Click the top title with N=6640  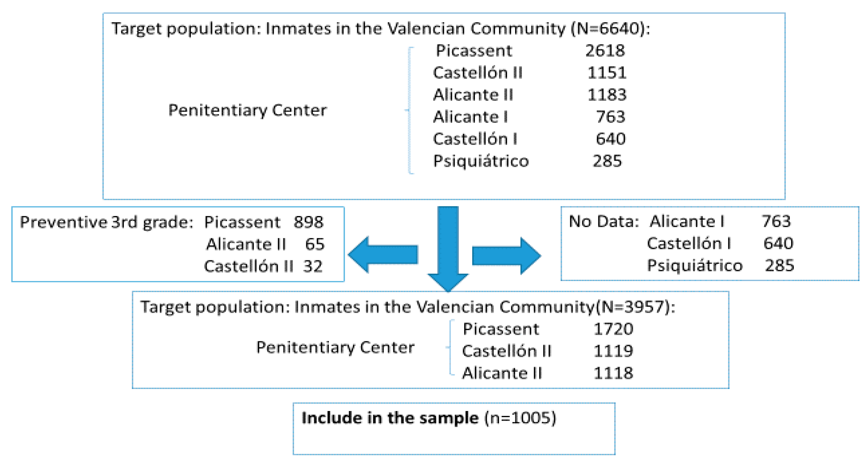(380, 29)
